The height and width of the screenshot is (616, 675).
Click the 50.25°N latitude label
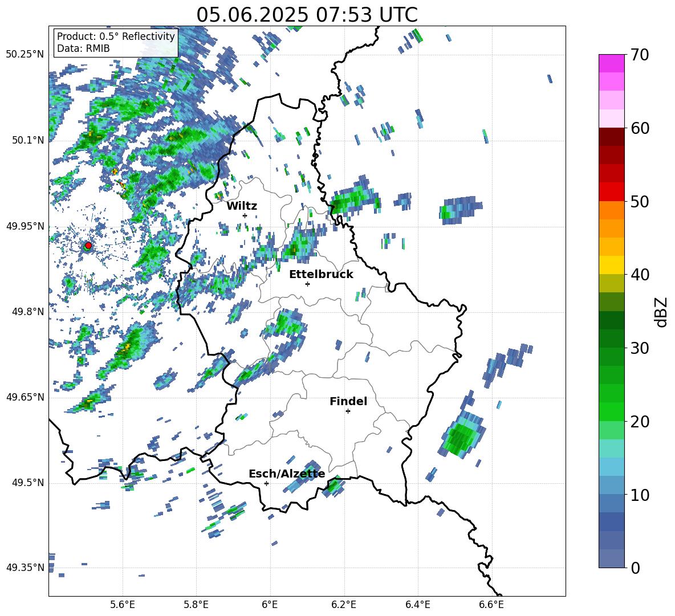tap(25, 55)
